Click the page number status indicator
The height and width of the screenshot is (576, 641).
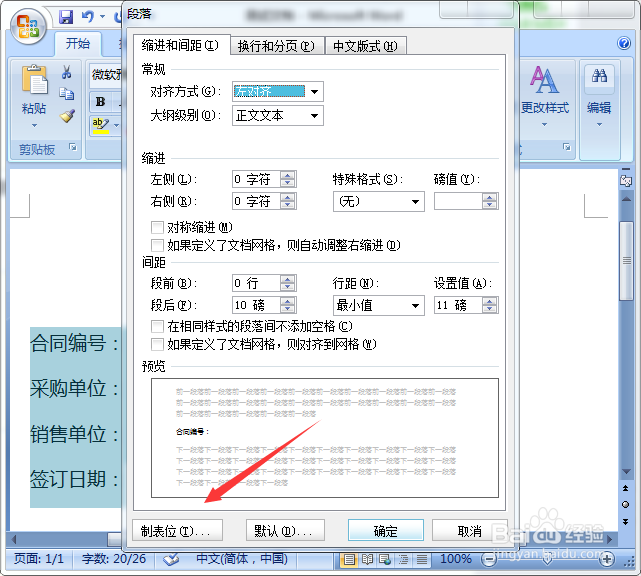39,559
